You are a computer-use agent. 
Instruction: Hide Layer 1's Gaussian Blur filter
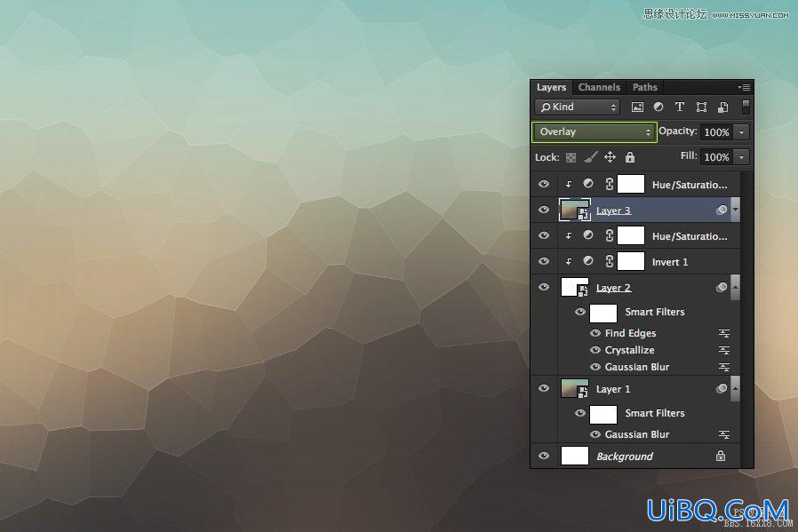[x=595, y=434]
